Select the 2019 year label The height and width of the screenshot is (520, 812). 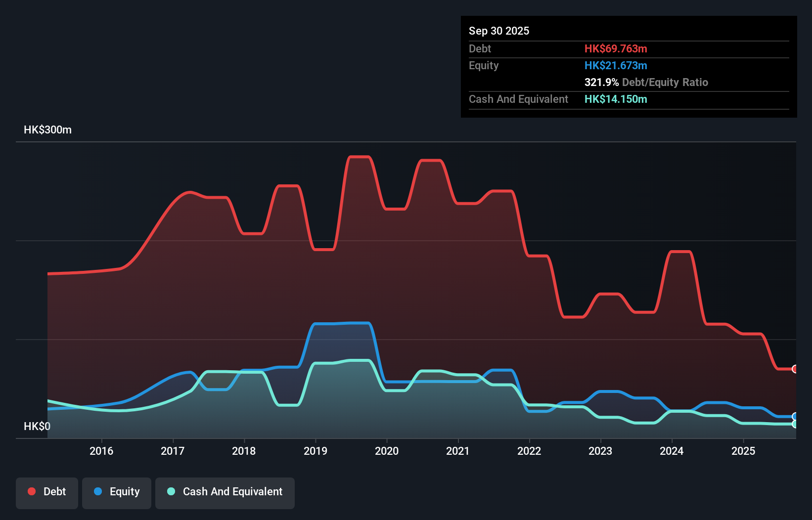(x=316, y=451)
